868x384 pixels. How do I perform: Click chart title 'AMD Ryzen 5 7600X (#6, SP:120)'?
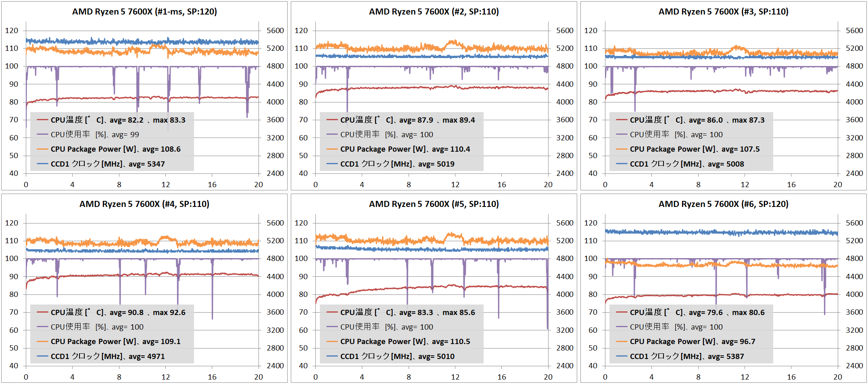coord(724,204)
